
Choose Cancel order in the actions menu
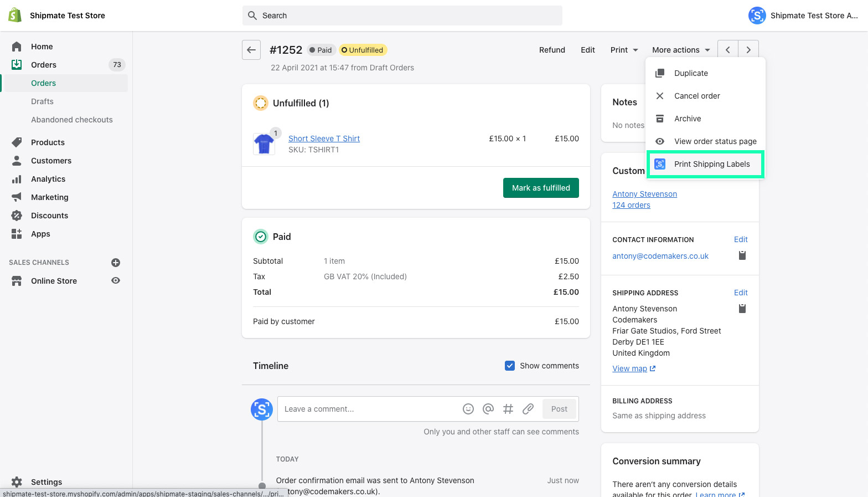click(697, 96)
